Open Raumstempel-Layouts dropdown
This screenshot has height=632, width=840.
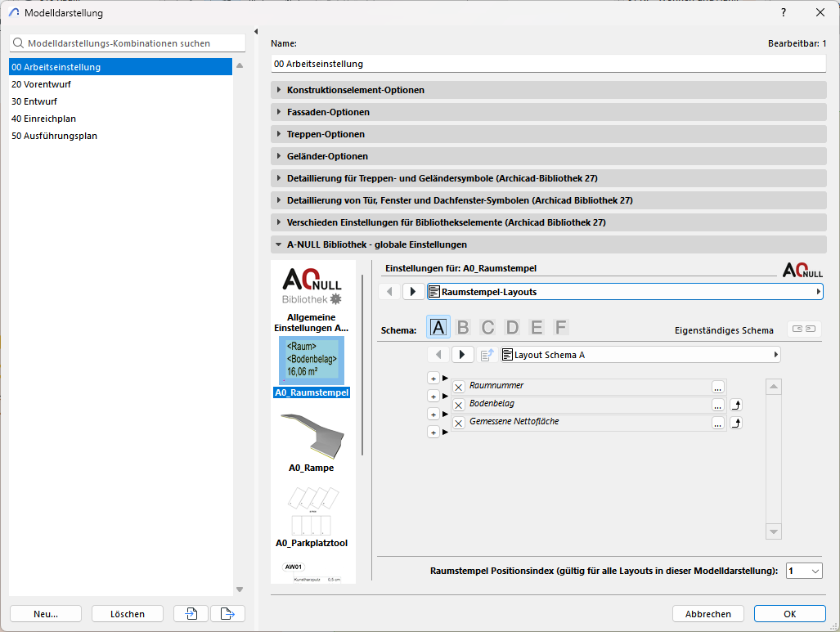pos(625,291)
